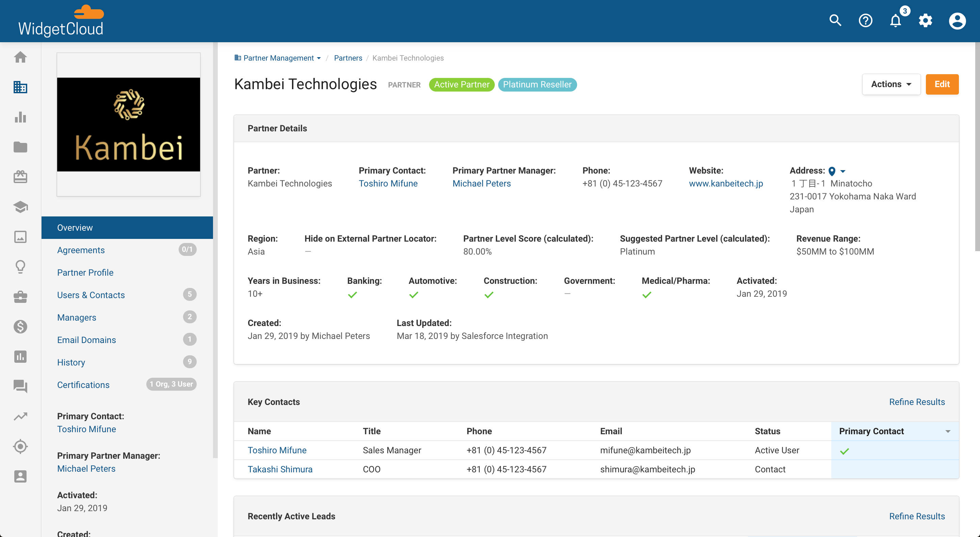Switch to the Certifications section
Screen dimensions: 980x537
83,385
